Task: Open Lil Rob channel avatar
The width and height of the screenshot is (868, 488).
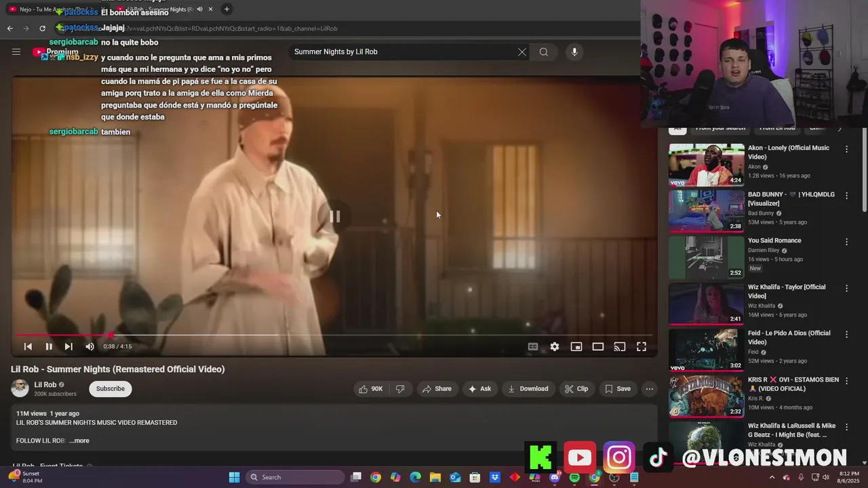Action: (x=20, y=388)
